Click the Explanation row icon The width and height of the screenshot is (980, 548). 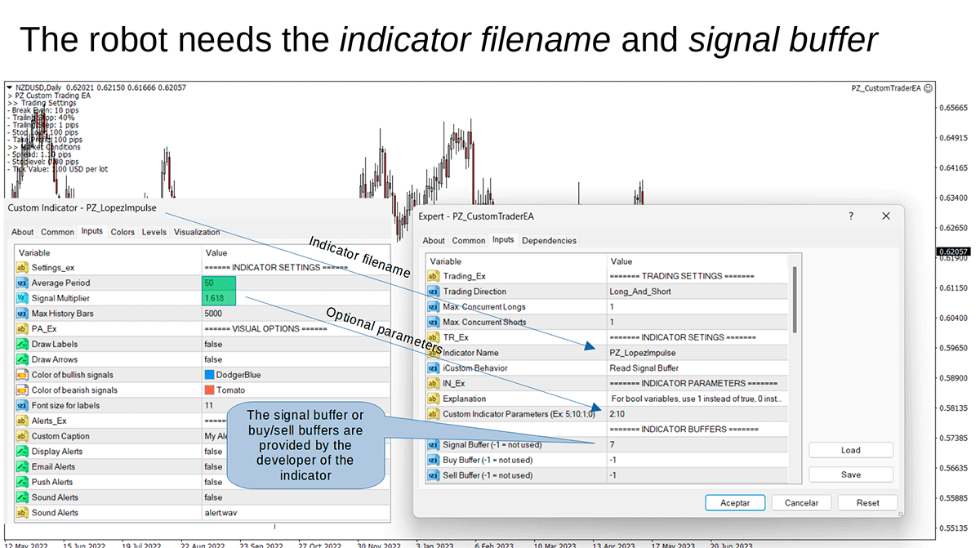pos(434,399)
